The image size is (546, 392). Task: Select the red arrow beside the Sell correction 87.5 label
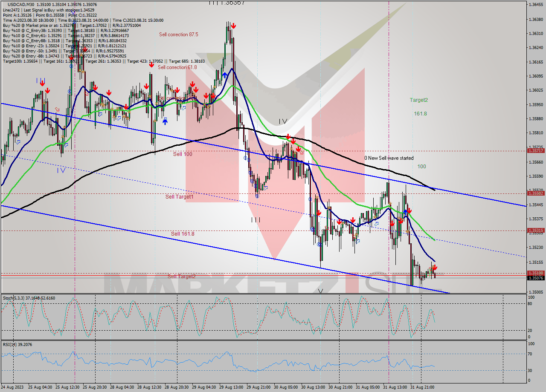pyautogui.click(x=234, y=26)
